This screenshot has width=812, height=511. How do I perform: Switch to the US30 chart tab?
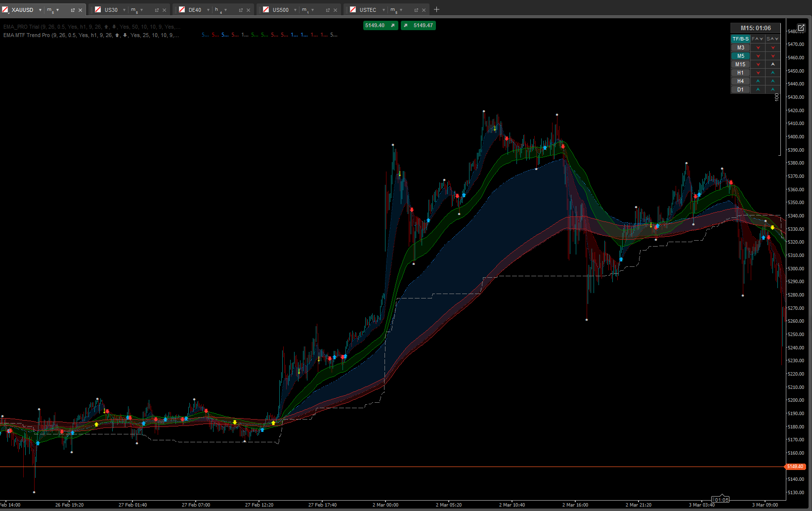(x=111, y=10)
